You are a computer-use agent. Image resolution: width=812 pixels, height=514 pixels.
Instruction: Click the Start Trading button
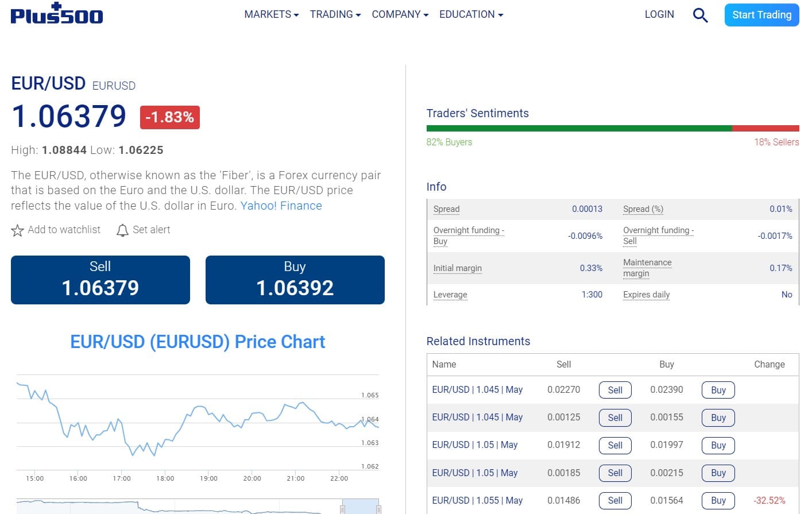click(x=761, y=15)
